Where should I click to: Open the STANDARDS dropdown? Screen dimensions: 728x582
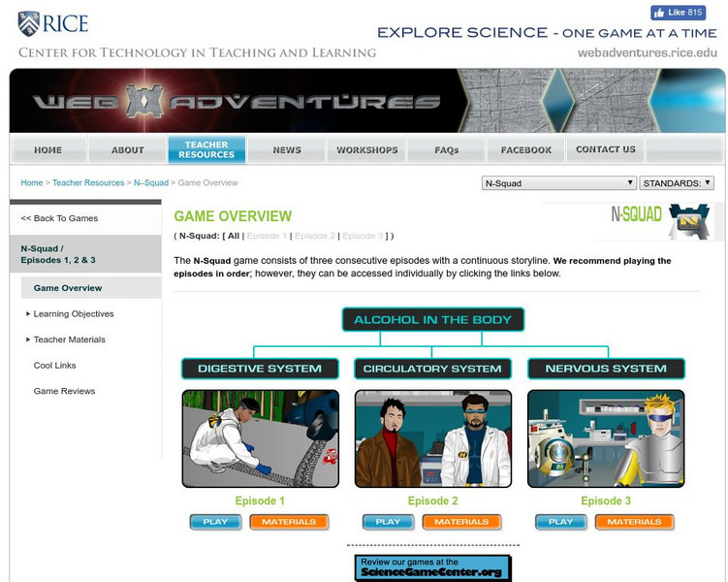pos(677,183)
